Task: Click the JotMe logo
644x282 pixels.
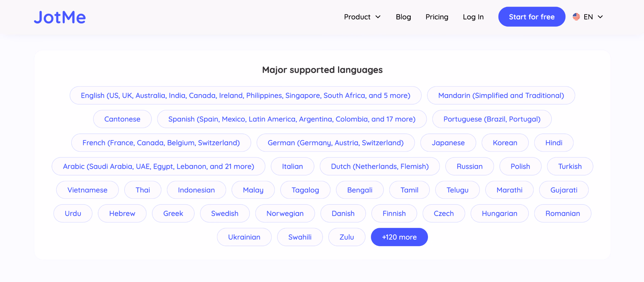Action: pos(60,17)
